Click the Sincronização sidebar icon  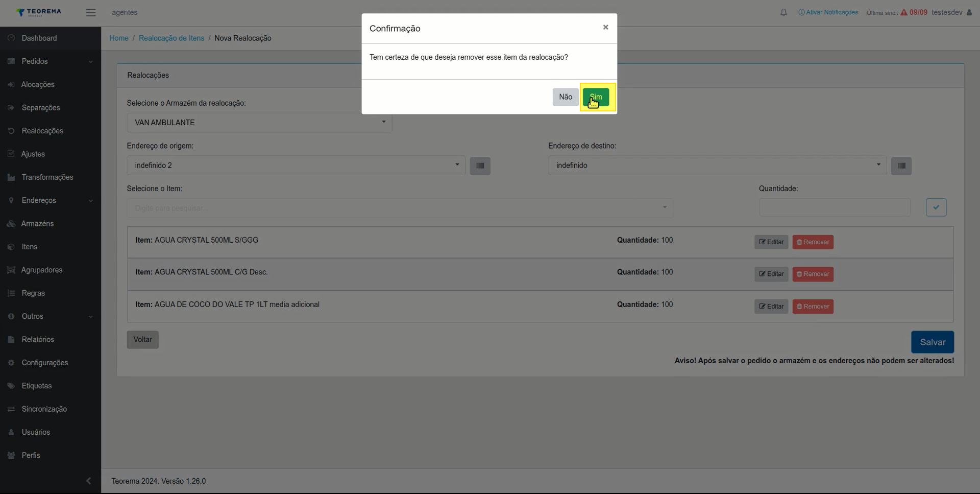(x=11, y=409)
